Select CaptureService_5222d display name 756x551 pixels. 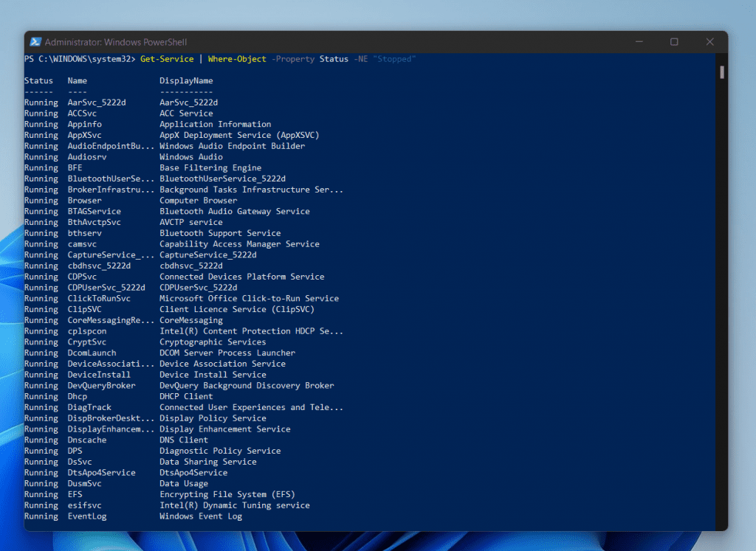pyautogui.click(x=207, y=254)
